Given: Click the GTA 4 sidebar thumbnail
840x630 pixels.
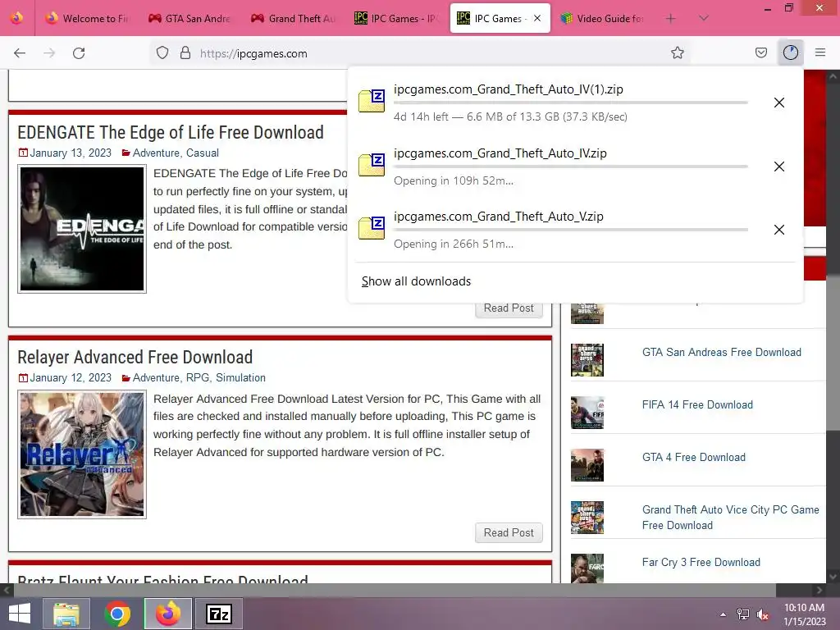Looking at the screenshot, I should 587,465.
